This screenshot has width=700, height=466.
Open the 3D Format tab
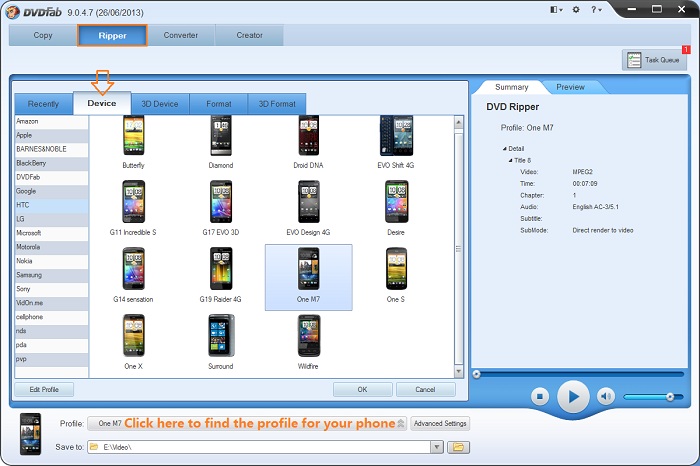277,104
